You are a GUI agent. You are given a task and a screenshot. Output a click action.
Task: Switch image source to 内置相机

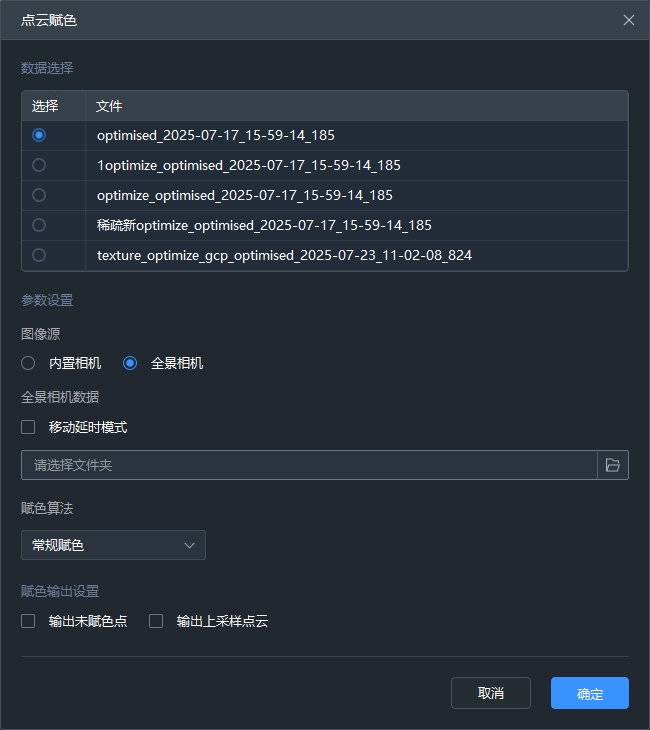(29, 363)
